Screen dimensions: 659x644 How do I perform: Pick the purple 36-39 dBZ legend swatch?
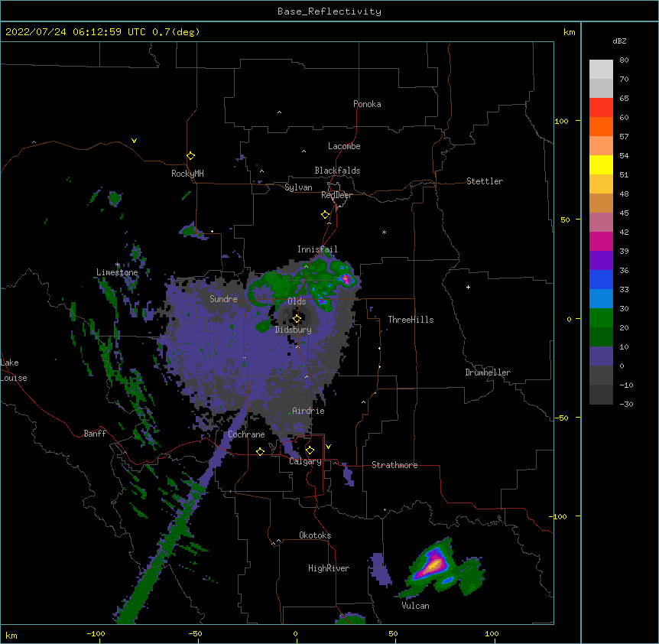tap(601, 261)
